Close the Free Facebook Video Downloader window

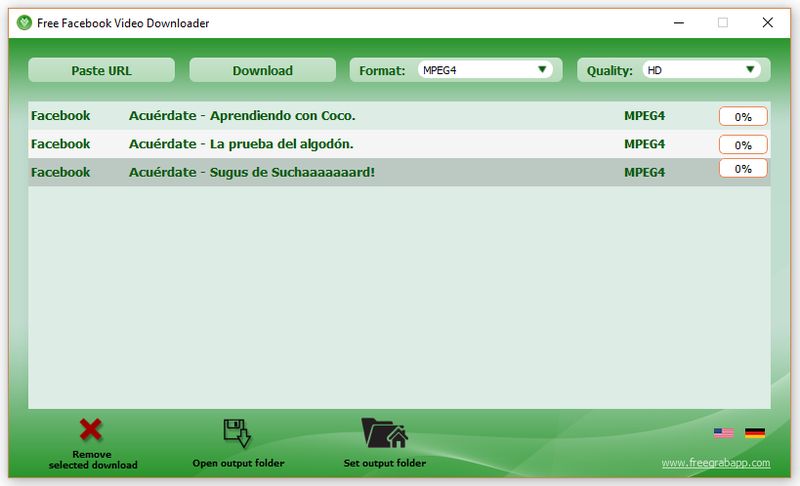click(x=767, y=23)
